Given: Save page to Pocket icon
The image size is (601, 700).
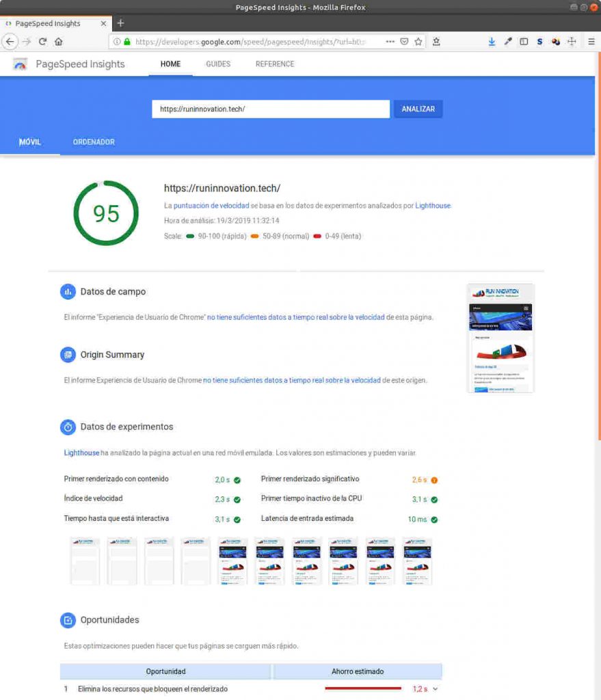Looking at the screenshot, I should pos(404,42).
